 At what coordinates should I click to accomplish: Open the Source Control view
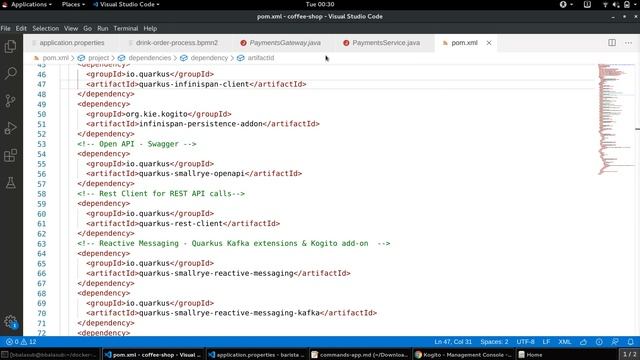pos(11,101)
